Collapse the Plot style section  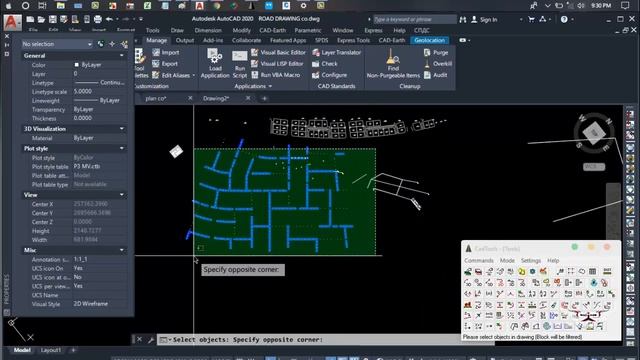[x=122, y=148]
